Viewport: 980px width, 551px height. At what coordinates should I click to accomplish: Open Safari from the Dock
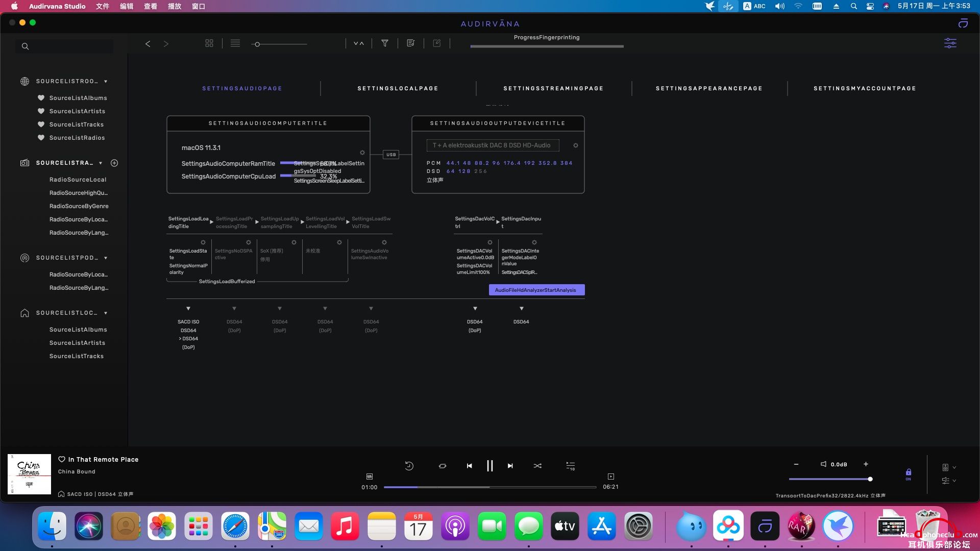235,527
